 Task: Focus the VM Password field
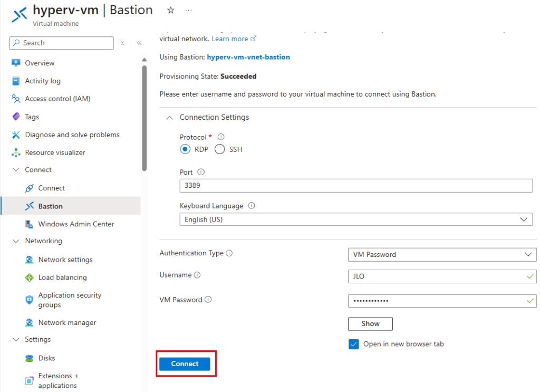[442, 301]
